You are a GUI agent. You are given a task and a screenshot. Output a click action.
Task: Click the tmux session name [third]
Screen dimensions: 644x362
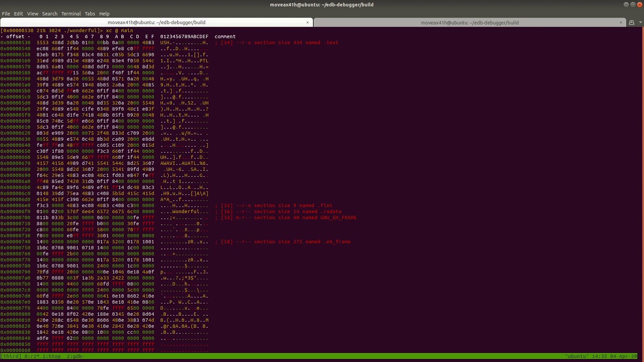pyautogui.click(x=11, y=356)
